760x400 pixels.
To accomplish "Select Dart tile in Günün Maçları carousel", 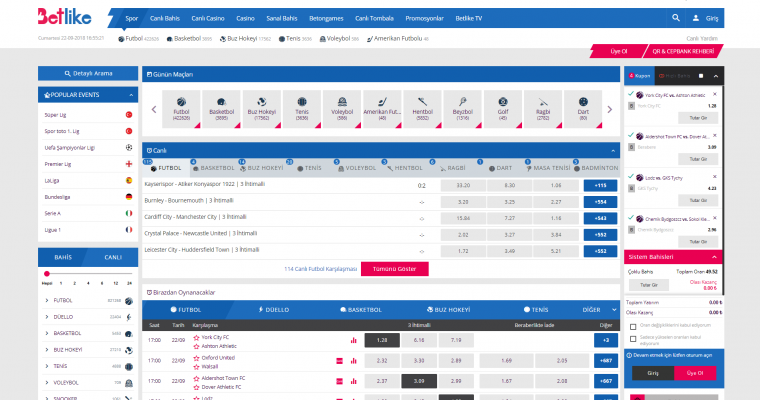I will pos(584,109).
